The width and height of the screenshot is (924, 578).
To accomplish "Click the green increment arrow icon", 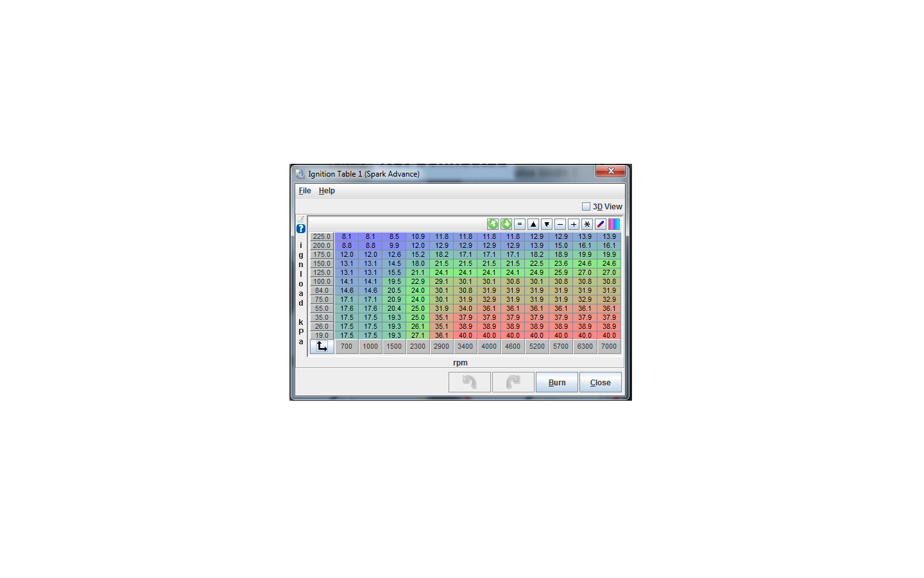I will pos(493,224).
